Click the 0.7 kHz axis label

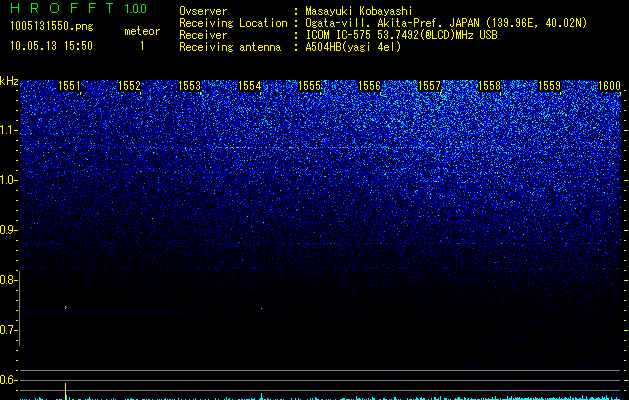coord(8,330)
